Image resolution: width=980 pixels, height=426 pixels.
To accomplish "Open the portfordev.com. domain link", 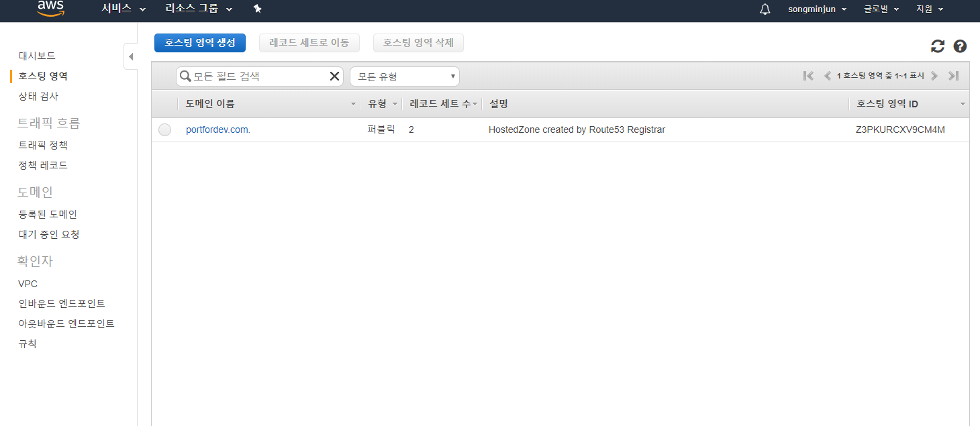I will coord(218,129).
